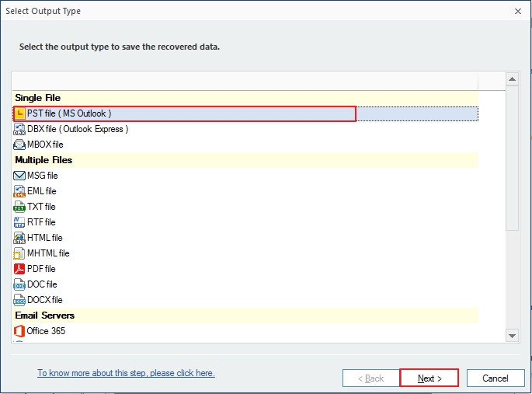The image size is (532, 394).
Task: Click the TXT file icon
Action: 19,207
